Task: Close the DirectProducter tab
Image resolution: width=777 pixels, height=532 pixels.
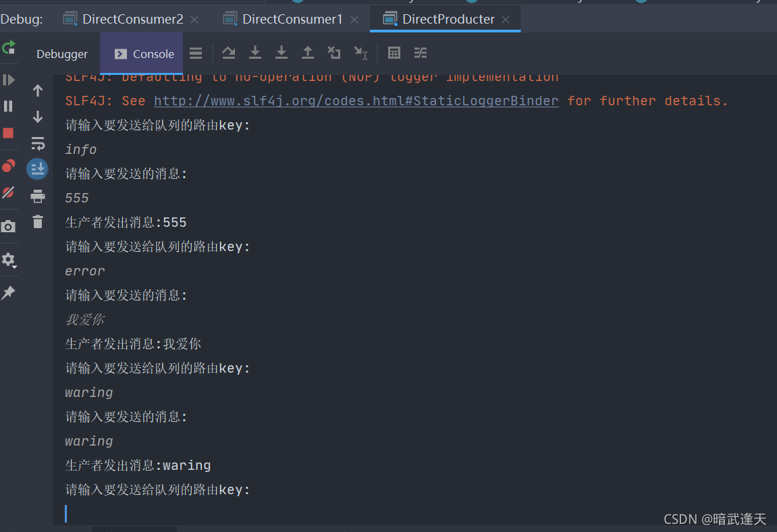Action: 506,20
